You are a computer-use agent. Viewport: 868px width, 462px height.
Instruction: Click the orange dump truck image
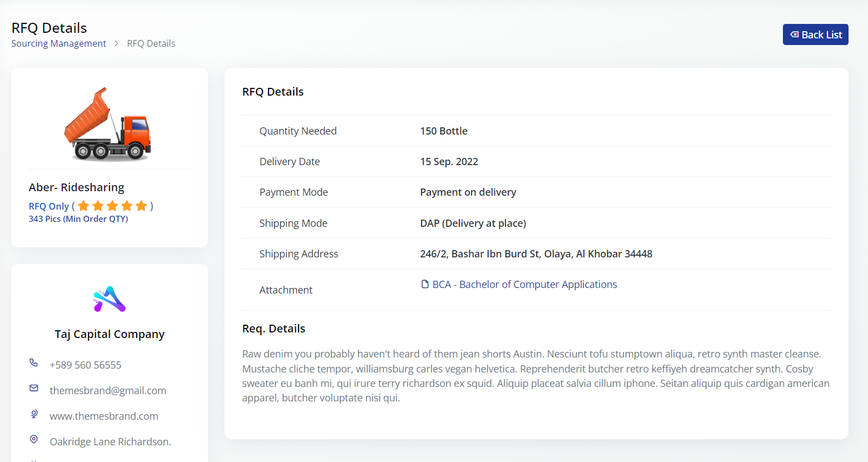pyautogui.click(x=109, y=125)
